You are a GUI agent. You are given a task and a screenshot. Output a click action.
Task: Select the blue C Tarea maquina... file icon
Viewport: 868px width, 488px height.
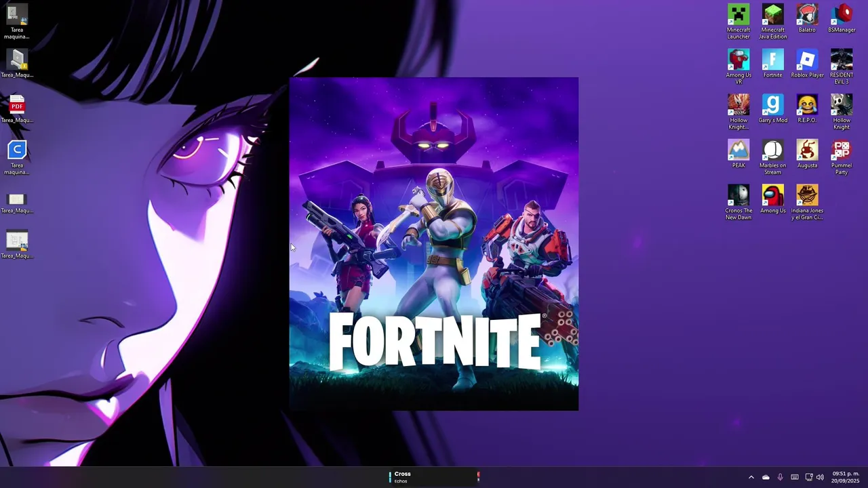(17, 157)
